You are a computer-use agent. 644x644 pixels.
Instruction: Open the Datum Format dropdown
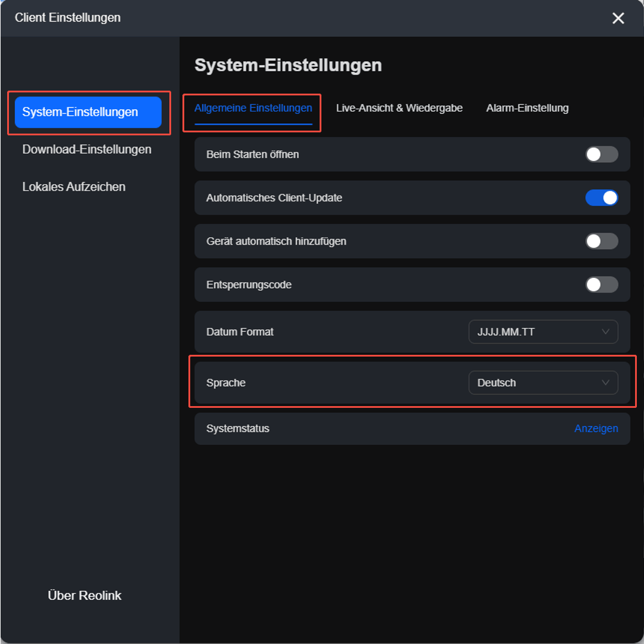543,332
